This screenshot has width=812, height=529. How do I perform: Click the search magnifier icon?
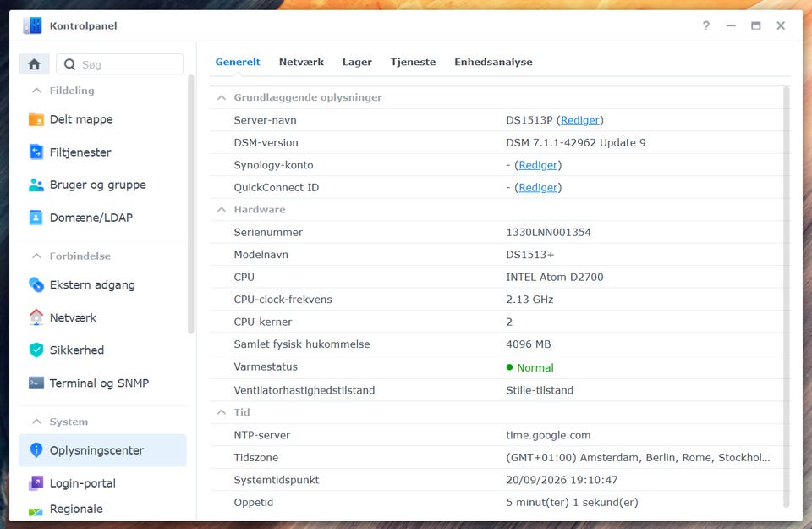coord(69,64)
